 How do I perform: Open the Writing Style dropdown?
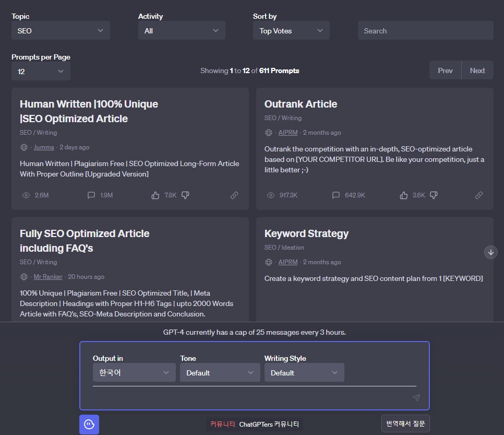pos(304,372)
